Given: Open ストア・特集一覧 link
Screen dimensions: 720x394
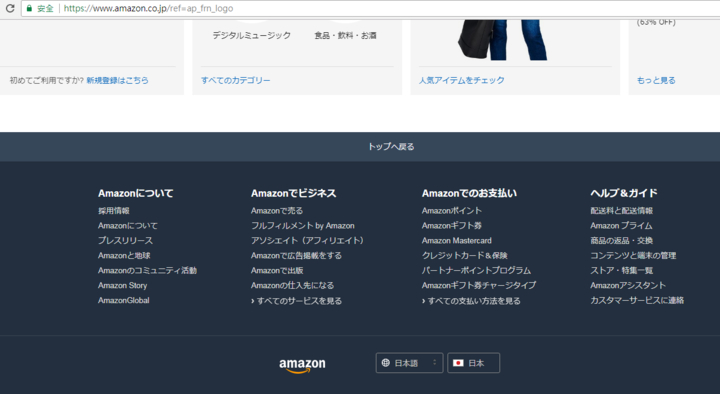Looking at the screenshot, I should tap(621, 270).
